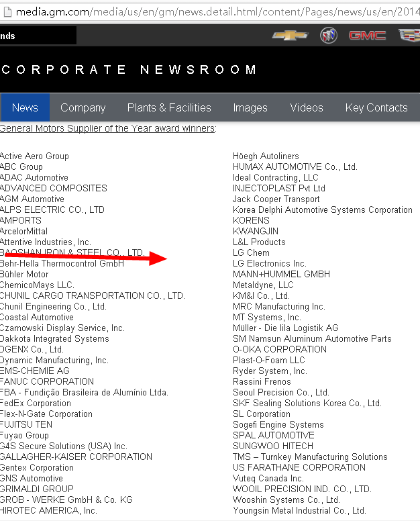The image size is (420, 521).
Task: Click LG Electronics Inc. entry
Action: coord(269,263)
